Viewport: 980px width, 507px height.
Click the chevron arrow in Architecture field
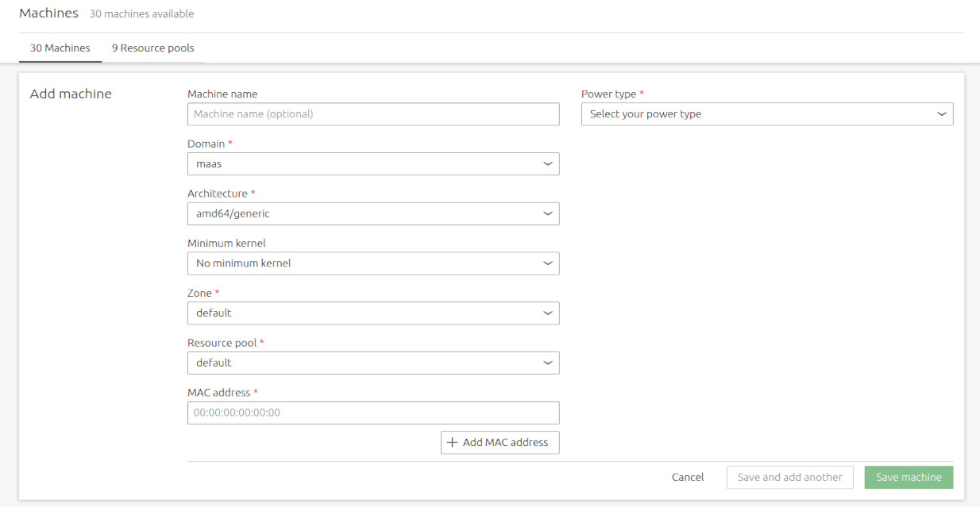click(547, 214)
